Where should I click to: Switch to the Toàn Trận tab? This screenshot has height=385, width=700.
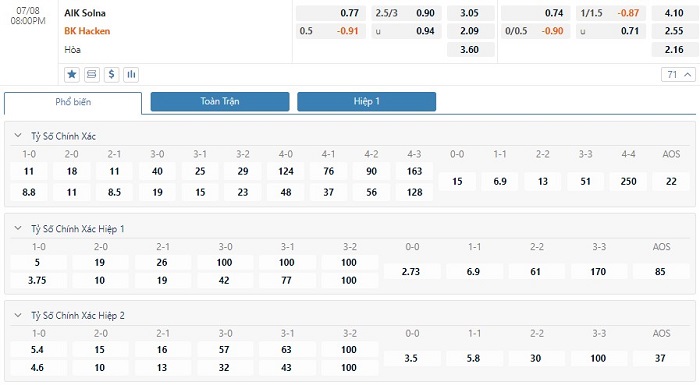(220, 101)
